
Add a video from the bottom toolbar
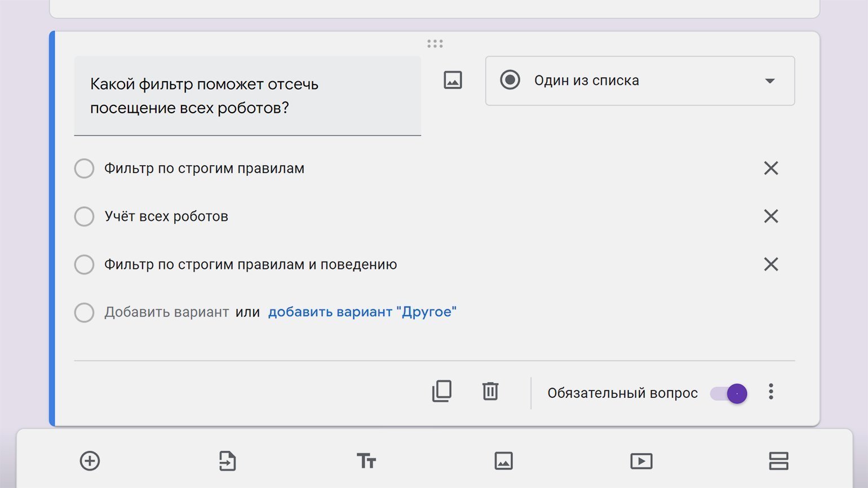point(641,461)
